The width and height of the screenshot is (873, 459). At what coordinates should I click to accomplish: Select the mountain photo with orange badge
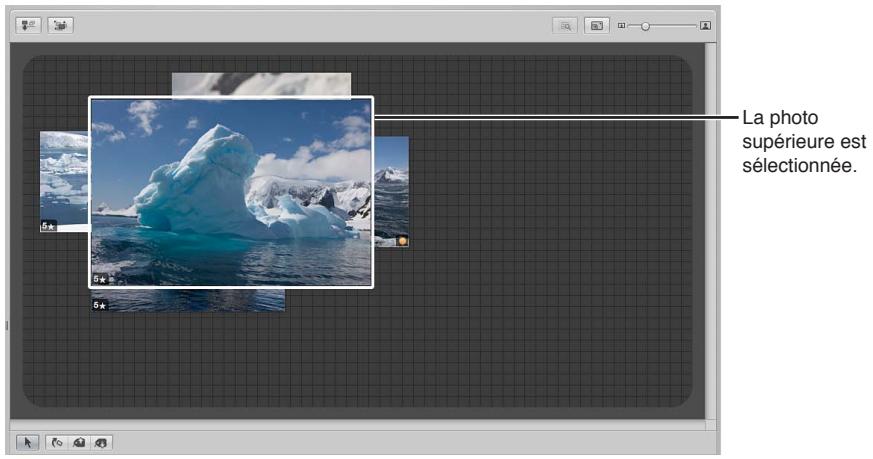pos(391,191)
